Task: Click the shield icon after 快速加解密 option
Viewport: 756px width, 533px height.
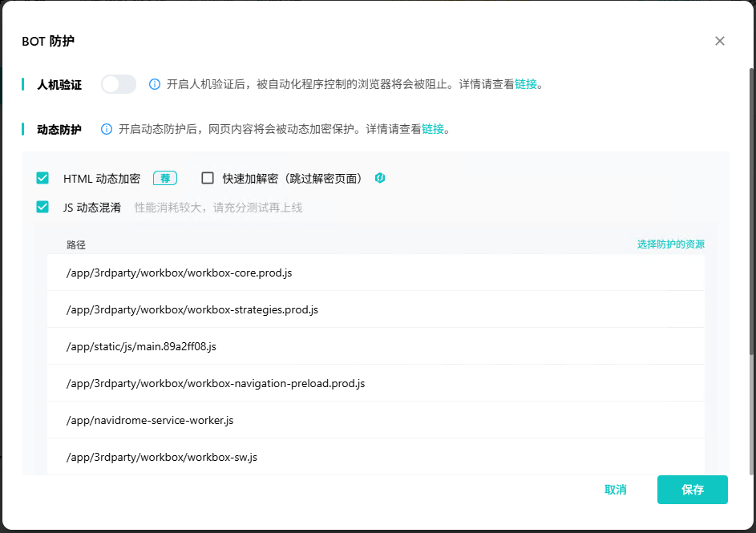Action: point(378,178)
